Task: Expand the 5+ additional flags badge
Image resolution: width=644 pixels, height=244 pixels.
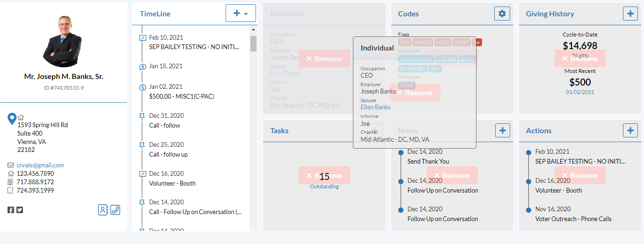Action: [477, 43]
